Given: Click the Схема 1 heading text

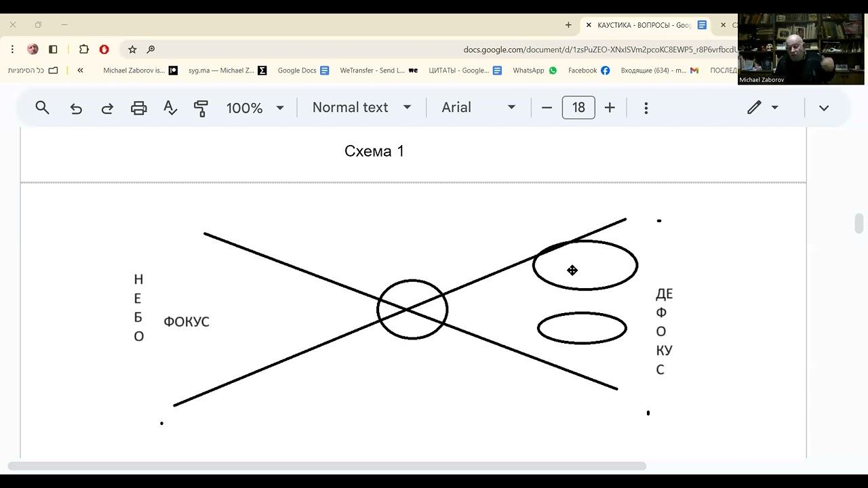Looking at the screenshot, I should click(x=374, y=151).
